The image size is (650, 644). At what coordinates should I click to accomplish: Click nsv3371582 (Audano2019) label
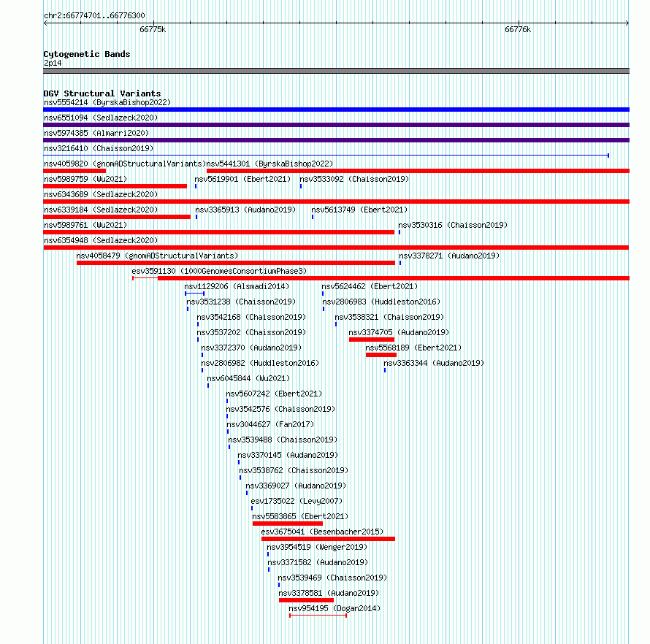(x=318, y=562)
